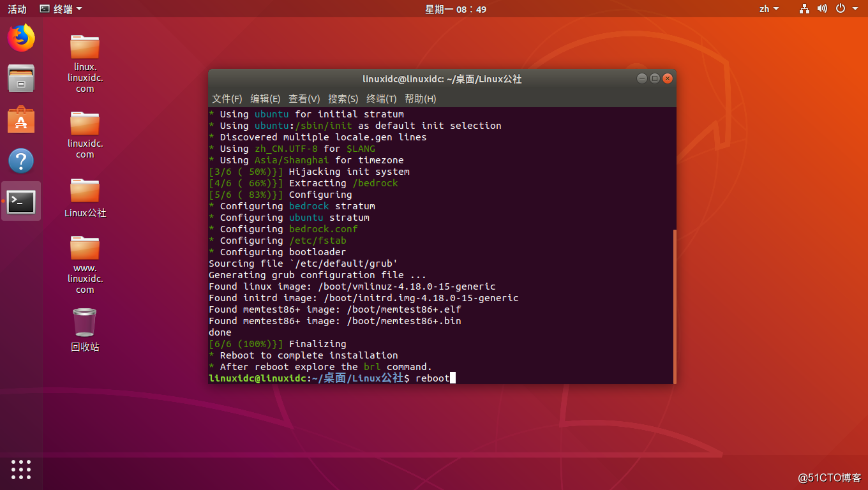Open the 文件(F) menu
Viewport: 868px width, 490px height.
(x=227, y=99)
